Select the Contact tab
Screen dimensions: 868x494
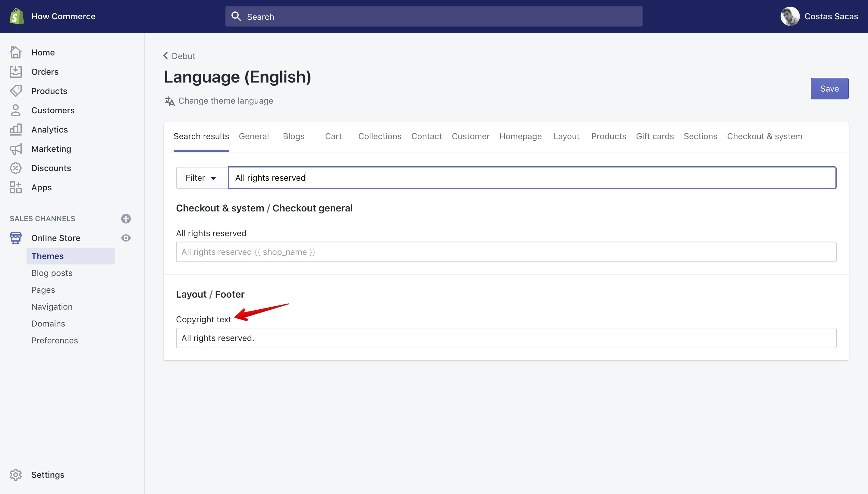[427, 136]
